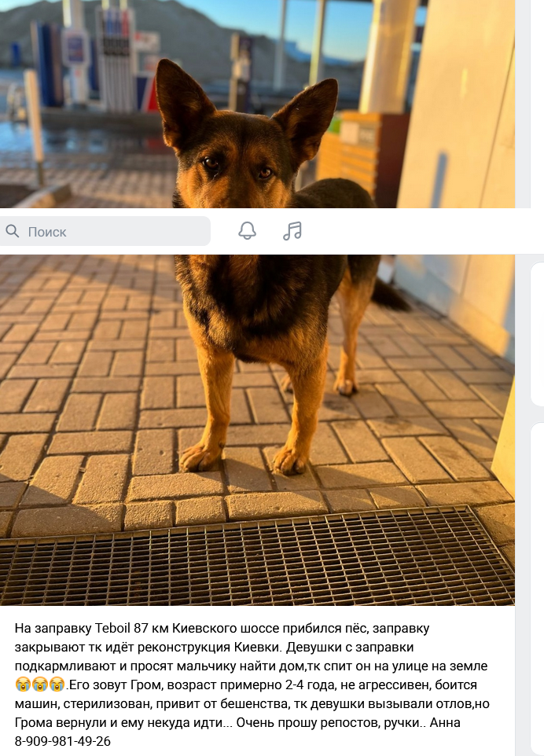The width and height of the screenshot is (544, 756).
Task: Click the word Teboil in the post
Action: point(112,628)
